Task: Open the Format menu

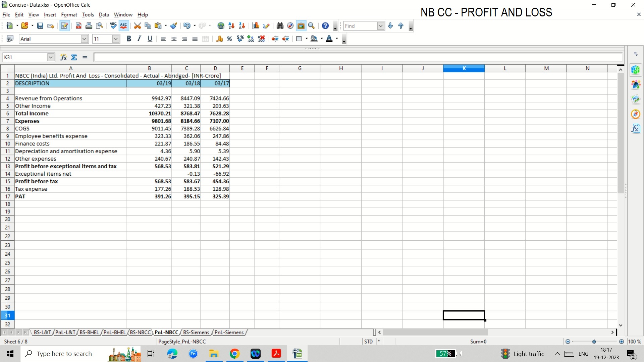Action: (69, 15)
